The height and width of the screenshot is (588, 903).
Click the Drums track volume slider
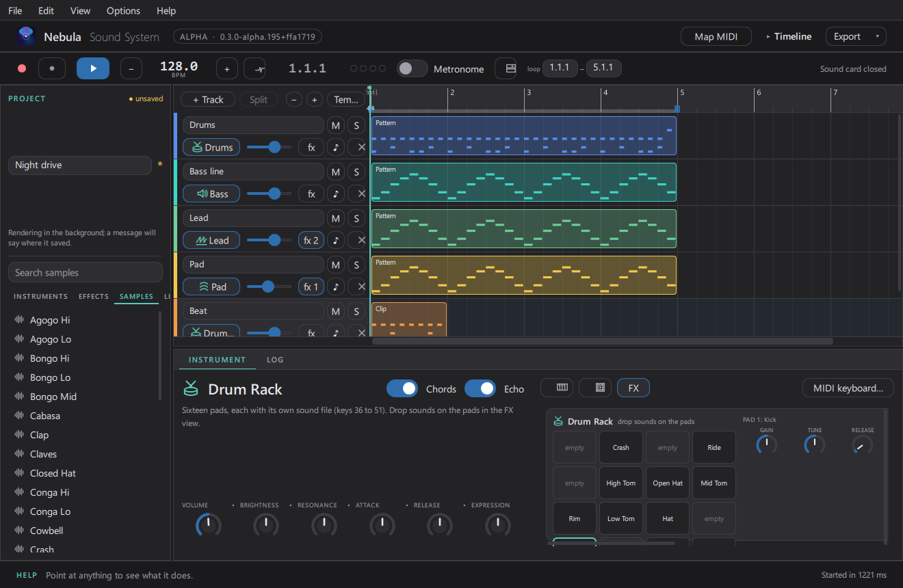coord(269,147)
